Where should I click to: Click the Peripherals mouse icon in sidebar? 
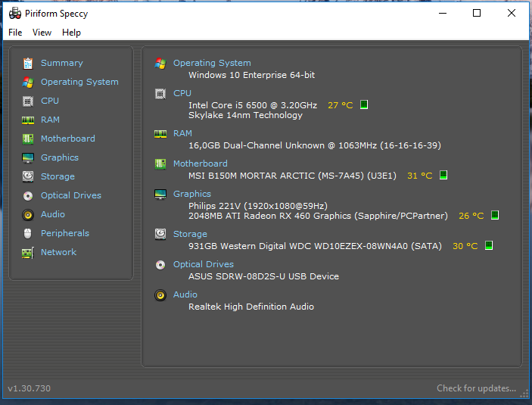[x=28, y=233]
